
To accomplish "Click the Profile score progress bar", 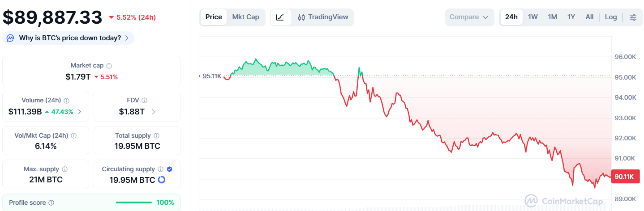I will point(133,203).
